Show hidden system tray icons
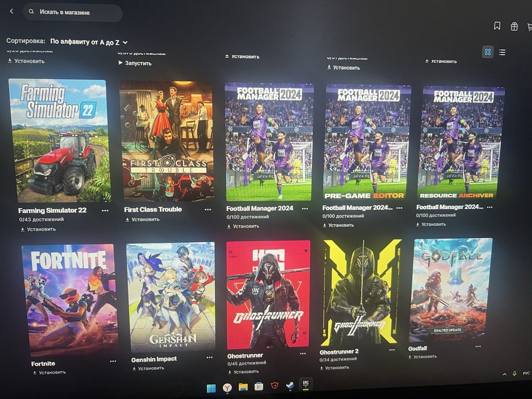Viewport: 532px width, 399px height. (505, 374)
